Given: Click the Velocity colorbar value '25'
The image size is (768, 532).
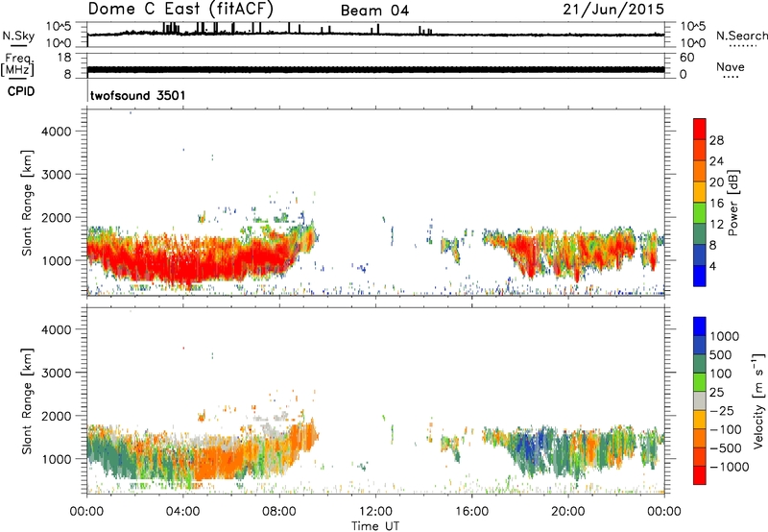Looking at the screenshot, I should point(716,393).
